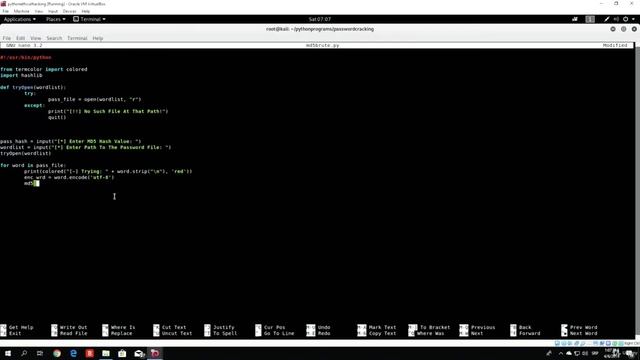Click the GNU nano 3.2 version label
Viewport: 640px width, 360px height.
click(24, 45)
